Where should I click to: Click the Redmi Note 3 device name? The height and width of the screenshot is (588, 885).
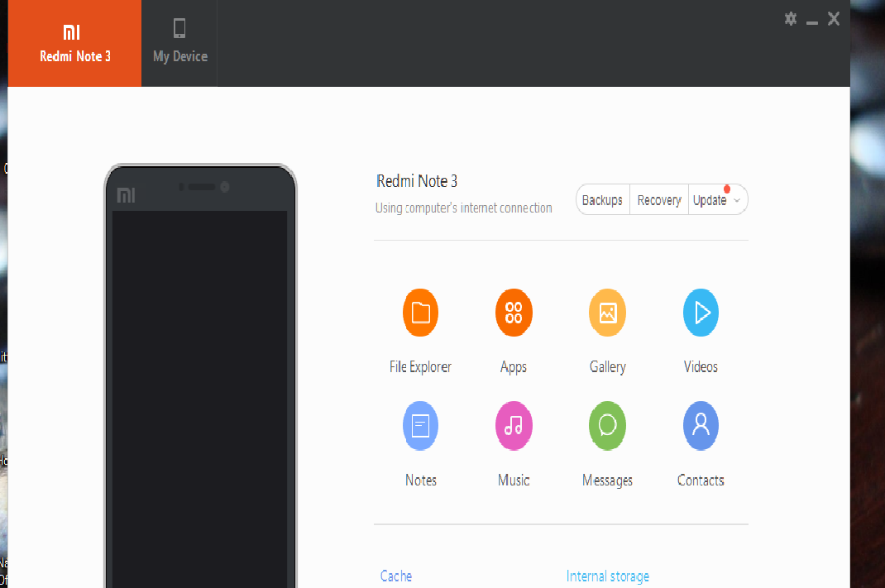point(417,181)
